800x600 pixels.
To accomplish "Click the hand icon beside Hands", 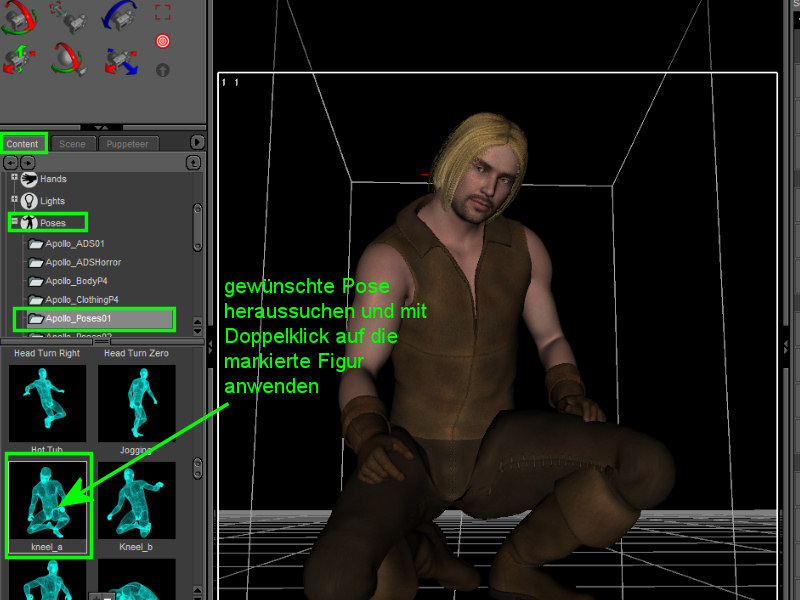I will tap(29, 179).
